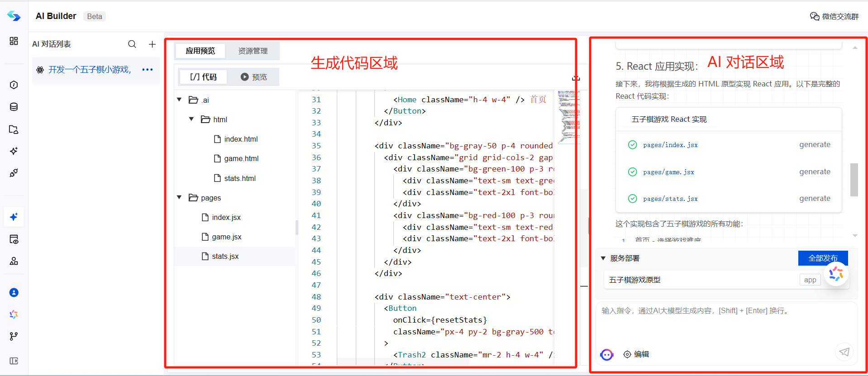Click the 编辑 mode target icon

(627, 354)
